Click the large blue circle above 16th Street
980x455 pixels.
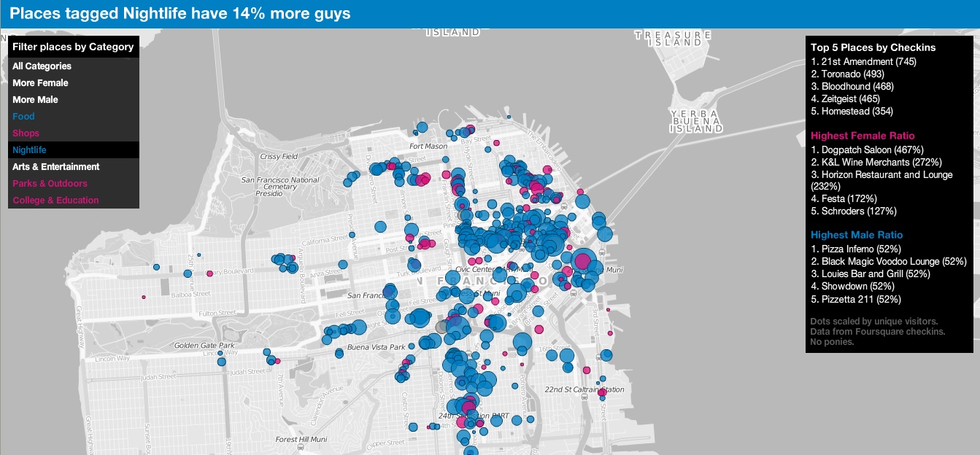[x=522, y=343]
